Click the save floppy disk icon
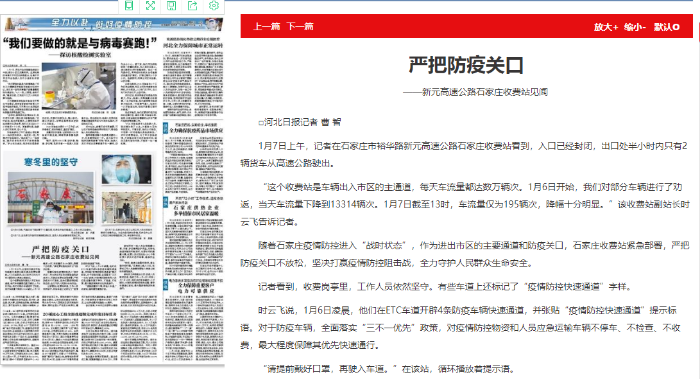This screenshot has height=379, width=700. [x=171, y=5]
